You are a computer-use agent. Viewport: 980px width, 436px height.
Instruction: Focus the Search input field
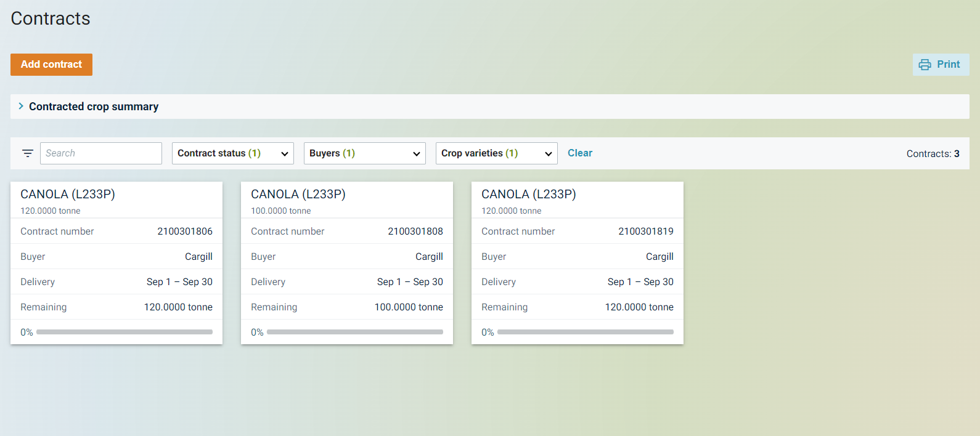coord(101,153)
